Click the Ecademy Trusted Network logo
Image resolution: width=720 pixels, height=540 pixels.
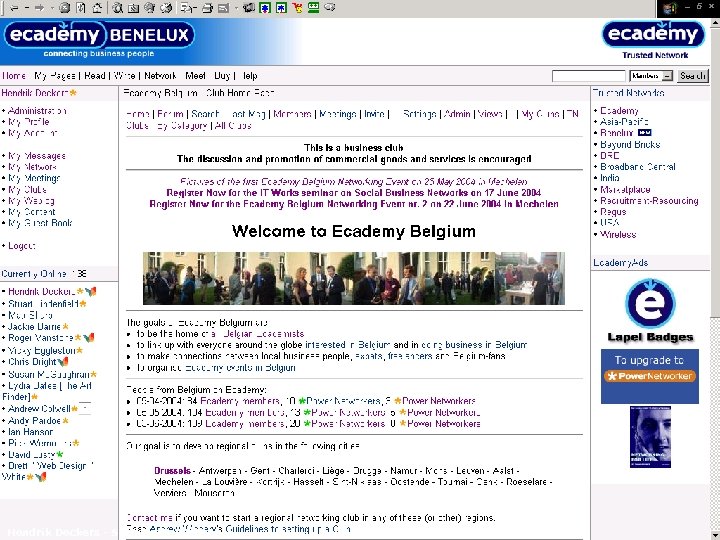[653, 40]
